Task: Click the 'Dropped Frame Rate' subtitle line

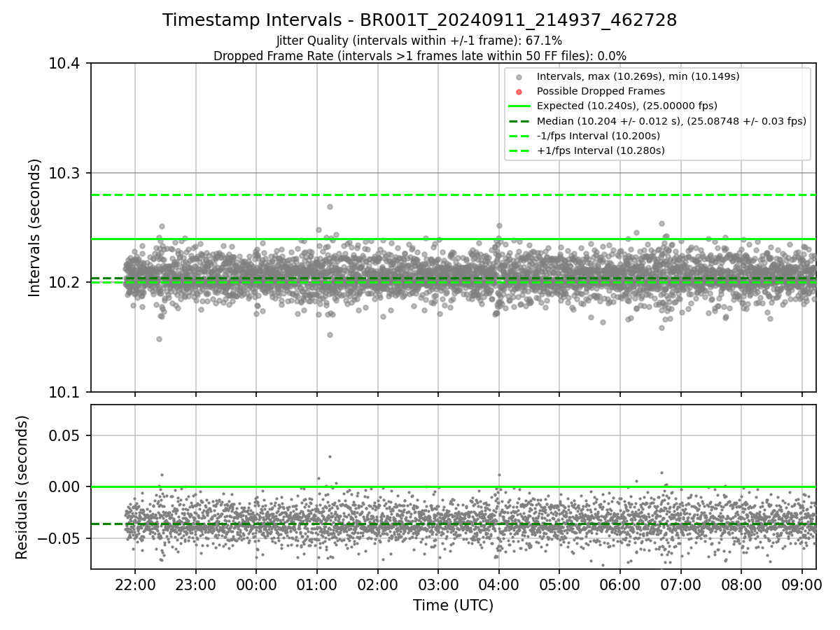Action: pos(419,56)
